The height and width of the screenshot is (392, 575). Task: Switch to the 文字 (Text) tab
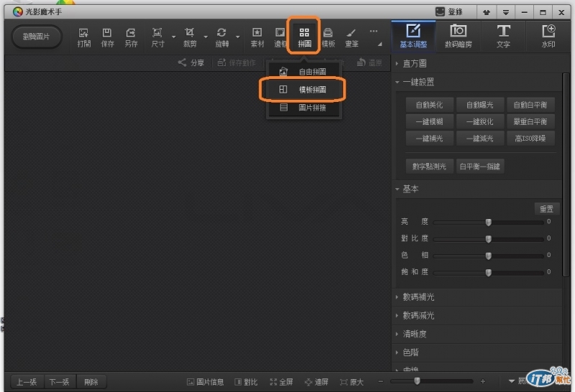503,35
